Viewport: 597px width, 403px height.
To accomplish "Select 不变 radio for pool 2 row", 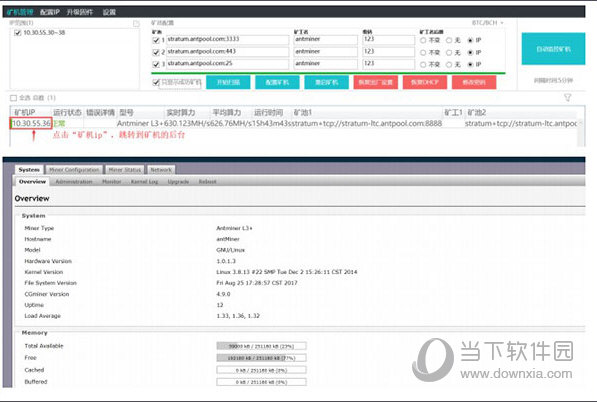I will tap(423, 53).
